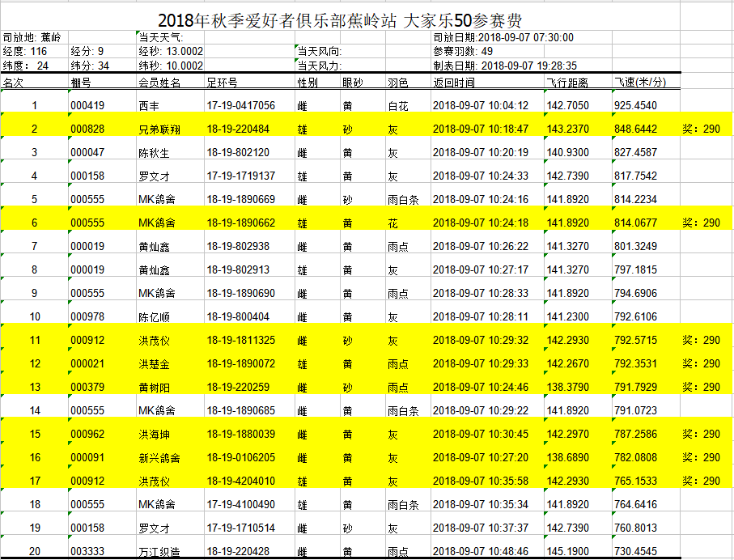Image resolution: width=734 pixels, height=560 pixels.
Task: Click the 奖: 290 cell in rank 6
Action: tap(701, 223)
